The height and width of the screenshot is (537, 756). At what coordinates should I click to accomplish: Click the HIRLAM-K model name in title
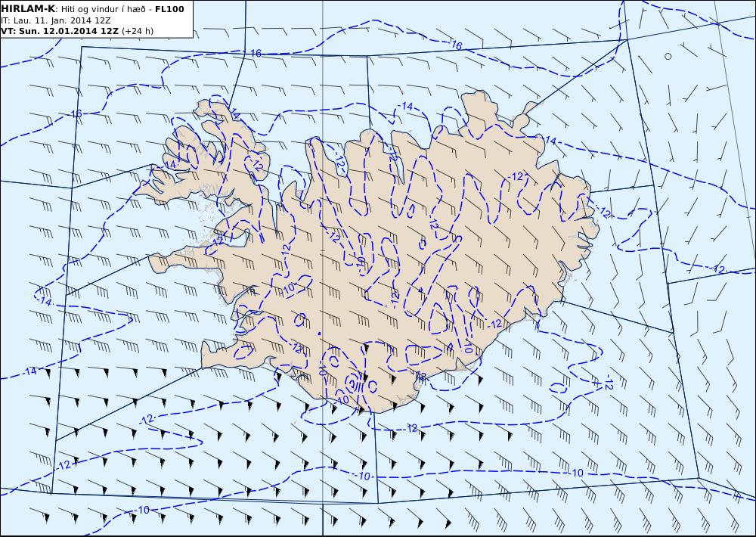coord(29,9)
